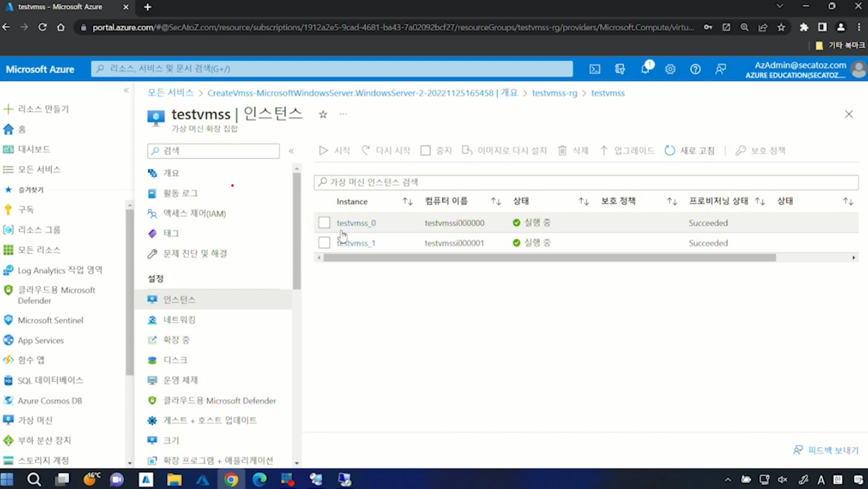The image size is (868, 489).
Task: Open testvmss_1 instance link
Action: (x=356, y=243)
